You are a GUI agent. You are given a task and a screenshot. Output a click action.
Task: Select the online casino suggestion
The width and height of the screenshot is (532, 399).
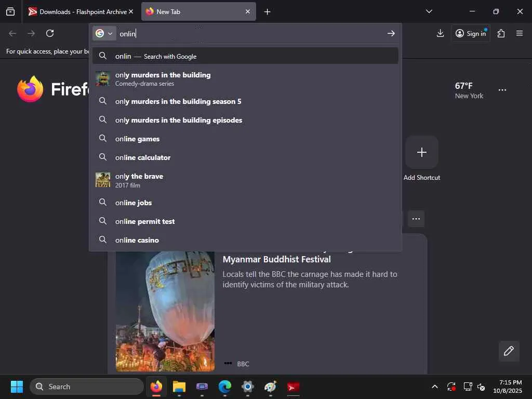pos(245,240)
